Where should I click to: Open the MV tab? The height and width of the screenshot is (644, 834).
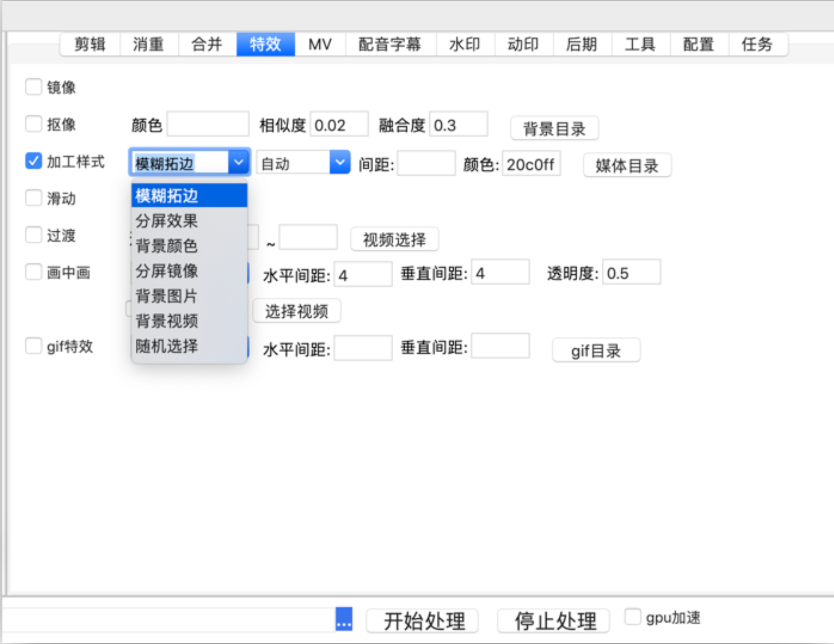[320, 44]
